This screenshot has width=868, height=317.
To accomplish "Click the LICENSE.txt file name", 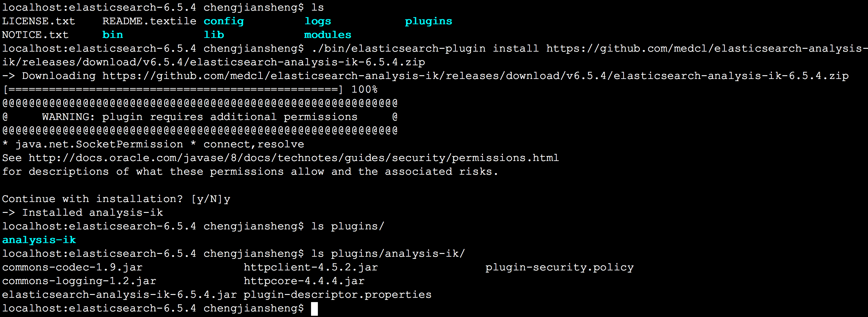I will click(38, 21).
